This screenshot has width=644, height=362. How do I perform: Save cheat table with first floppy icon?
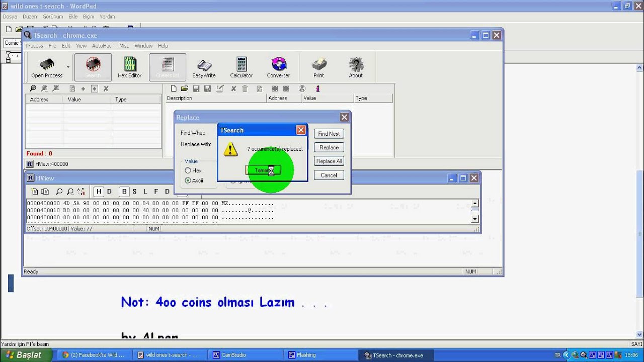coord(196,88)
